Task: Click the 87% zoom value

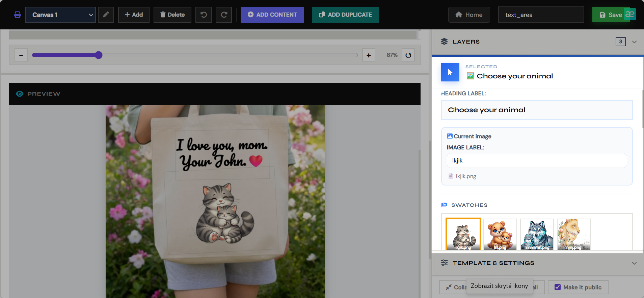Action: (392, 55)
